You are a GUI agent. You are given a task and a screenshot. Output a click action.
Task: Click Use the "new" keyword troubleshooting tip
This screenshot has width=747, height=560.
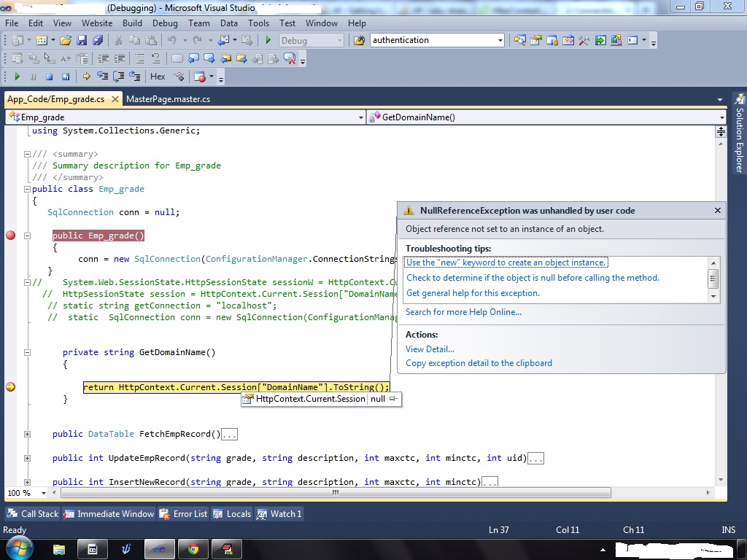(x=506, y=262)
